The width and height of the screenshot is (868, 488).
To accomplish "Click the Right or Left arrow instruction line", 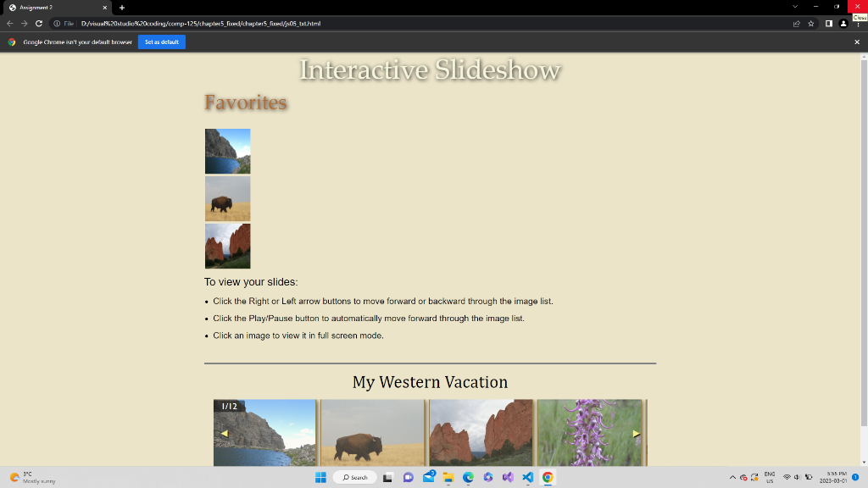I will click(383, 302).
